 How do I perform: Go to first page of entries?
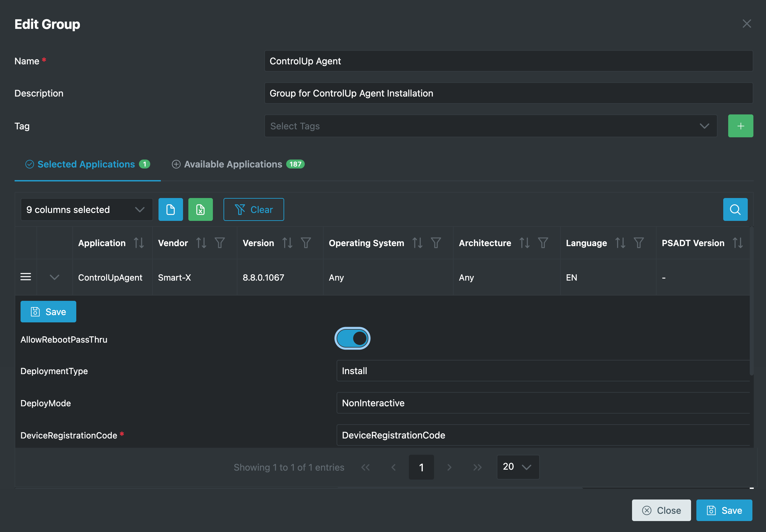pos(365,467)
